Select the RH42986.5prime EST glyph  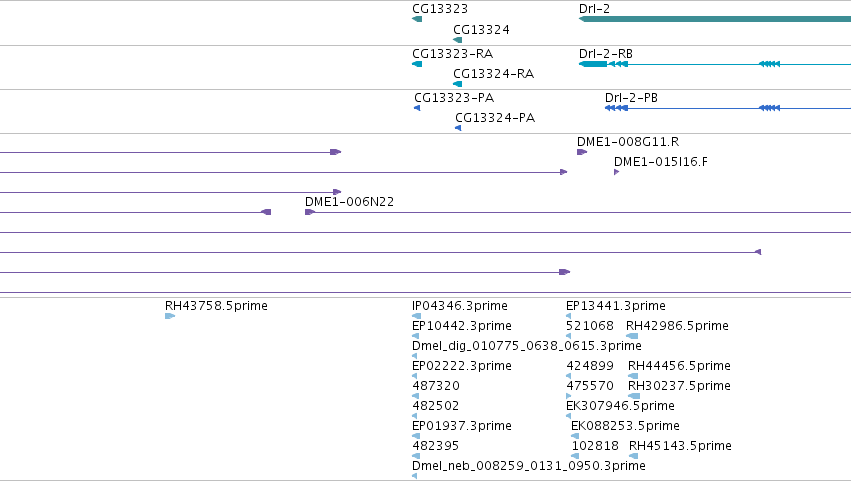[x=632, y=336]
